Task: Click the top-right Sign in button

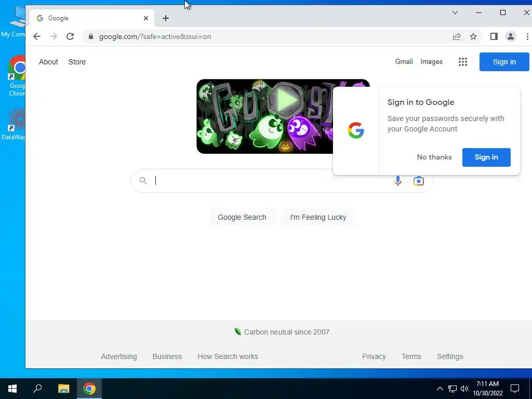Action: click(504, 62)
